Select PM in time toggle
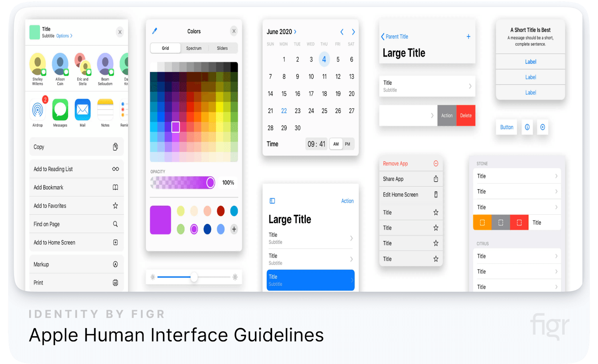598x364 pixels. pyautogui.click(x=348, y=144)
